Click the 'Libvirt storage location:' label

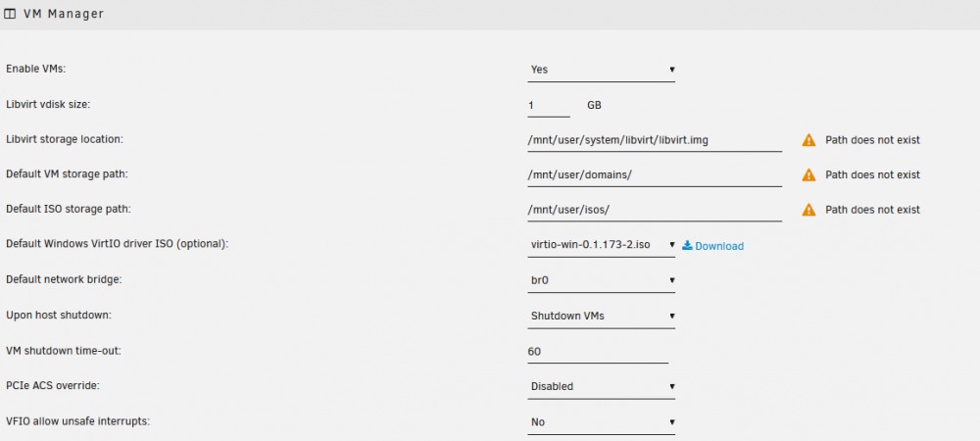pyautogui.click(x=65, y=139)
